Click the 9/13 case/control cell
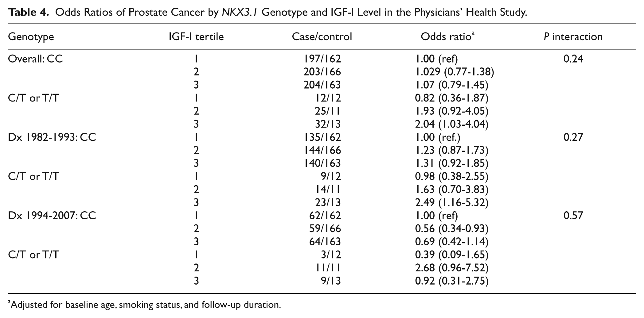 click(x=331, y=281)
